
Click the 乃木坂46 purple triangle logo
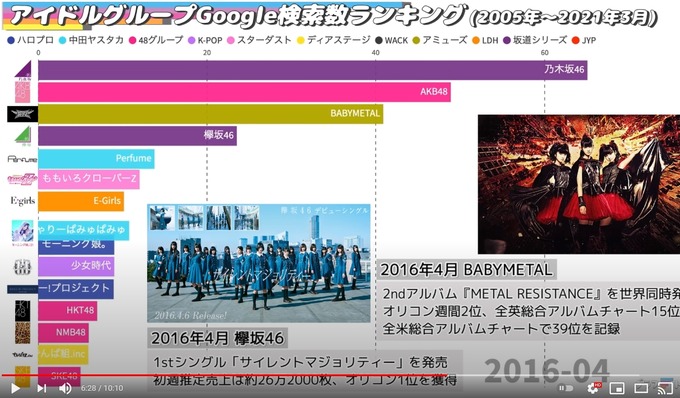(23, 70)
